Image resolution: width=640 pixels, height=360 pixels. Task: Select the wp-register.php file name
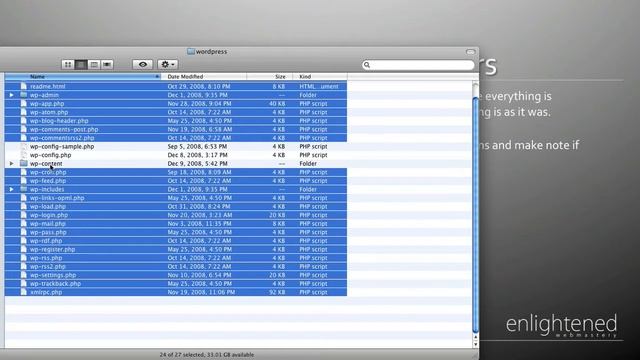(x=52, y=249)
